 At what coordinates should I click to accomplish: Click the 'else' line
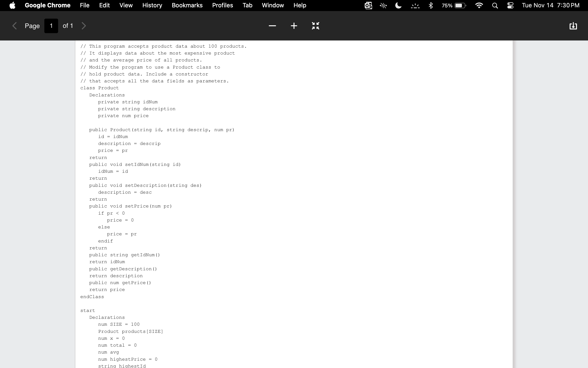pyautogui.click(x=104, y=227)
